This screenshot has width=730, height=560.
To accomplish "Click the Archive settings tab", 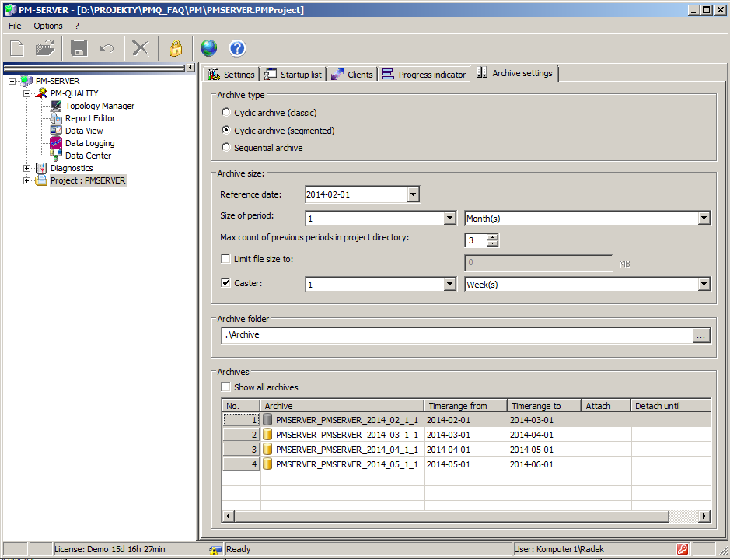I will 515,73.
